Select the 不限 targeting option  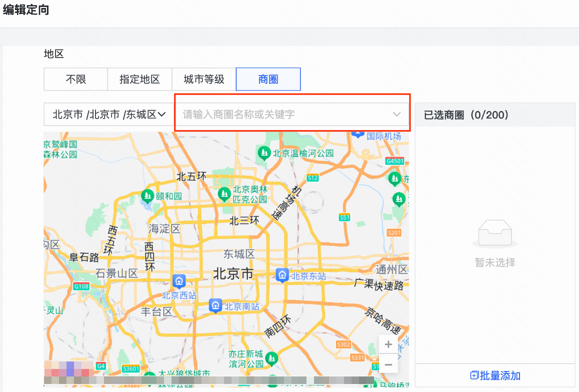pos(75,79)
